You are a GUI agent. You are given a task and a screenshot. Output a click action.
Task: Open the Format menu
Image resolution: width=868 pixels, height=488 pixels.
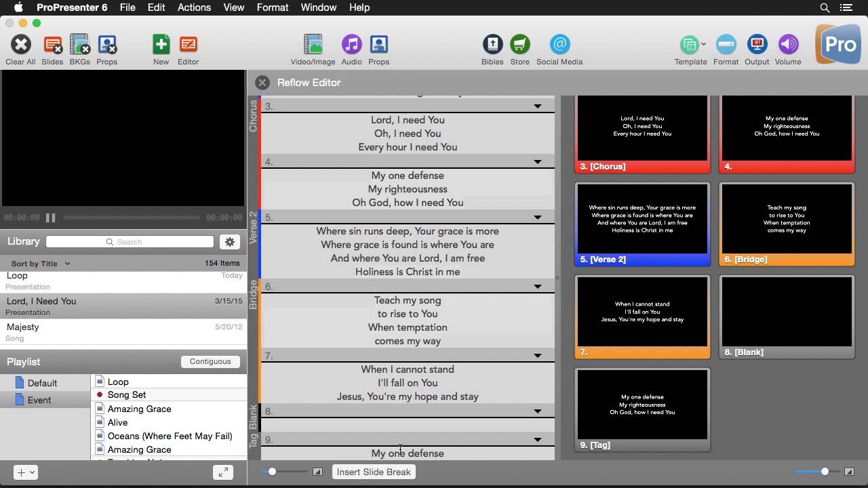tap(273, 7)
